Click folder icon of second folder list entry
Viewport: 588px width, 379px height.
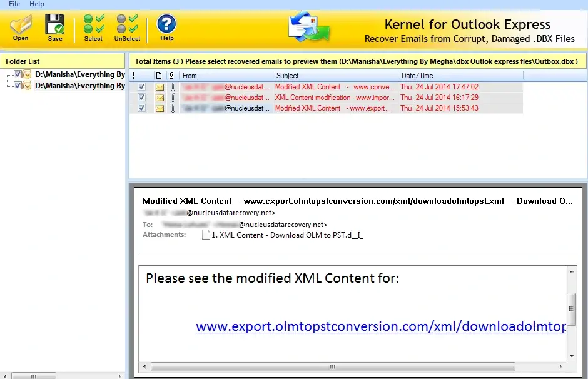27,86
